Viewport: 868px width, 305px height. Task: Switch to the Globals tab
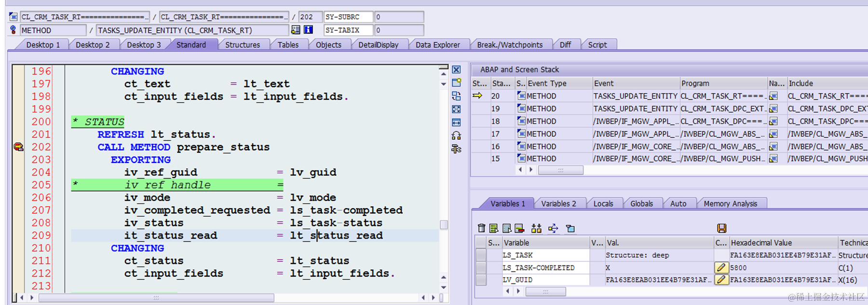click(x=641, y=204)
